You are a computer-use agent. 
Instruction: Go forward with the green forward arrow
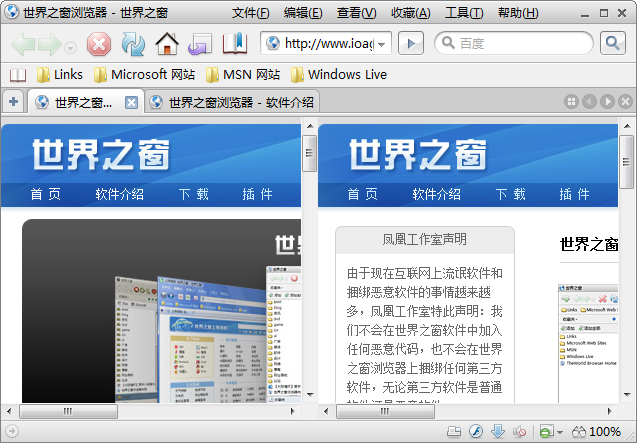pyautogui.click(x=50, y=44)
